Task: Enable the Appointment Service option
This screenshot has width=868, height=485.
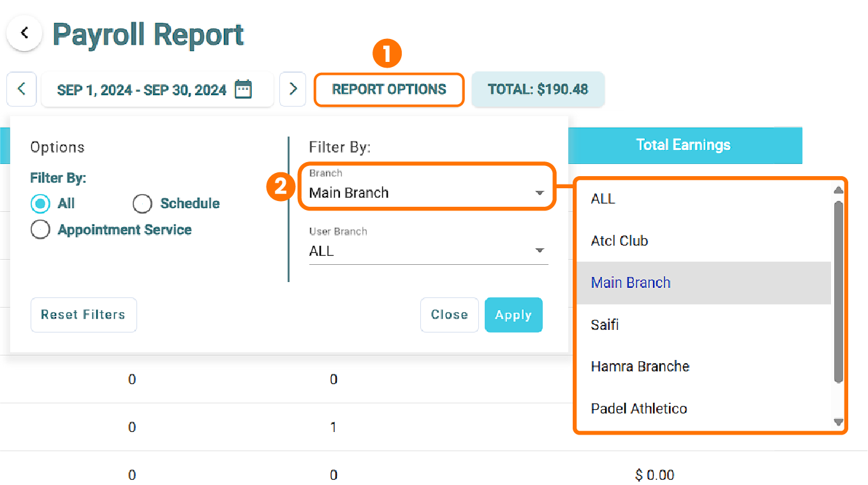Action: (x=40, y=229)
